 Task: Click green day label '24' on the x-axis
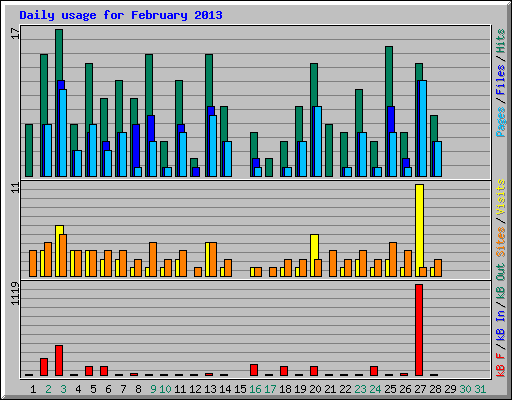point(375,389)
